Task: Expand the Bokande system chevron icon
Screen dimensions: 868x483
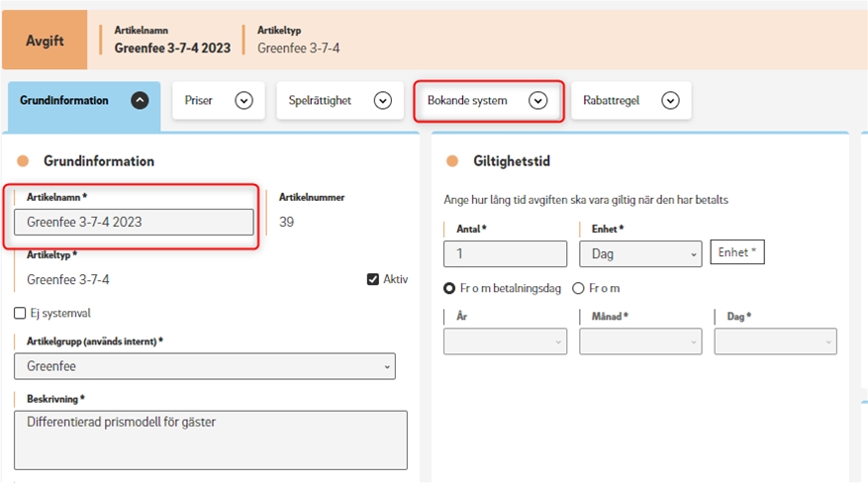Action: 537,100
